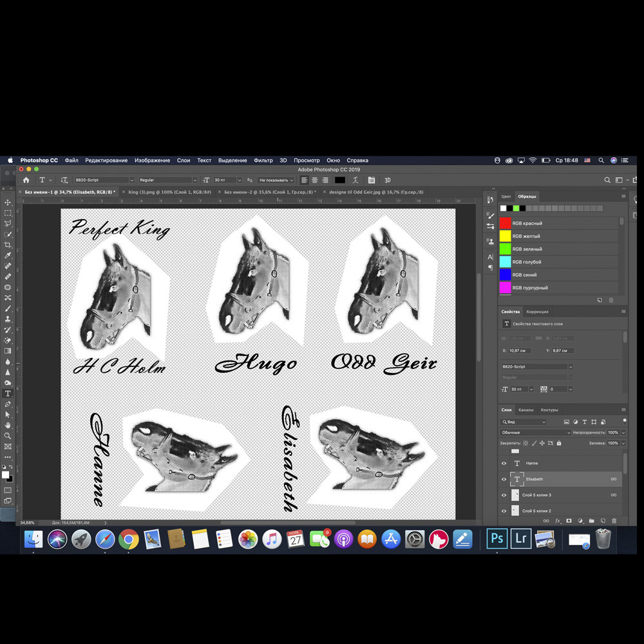Open Properties panel font B820-Script dropdown
Screen dimensions: 644x644
[x=536, y=367]
